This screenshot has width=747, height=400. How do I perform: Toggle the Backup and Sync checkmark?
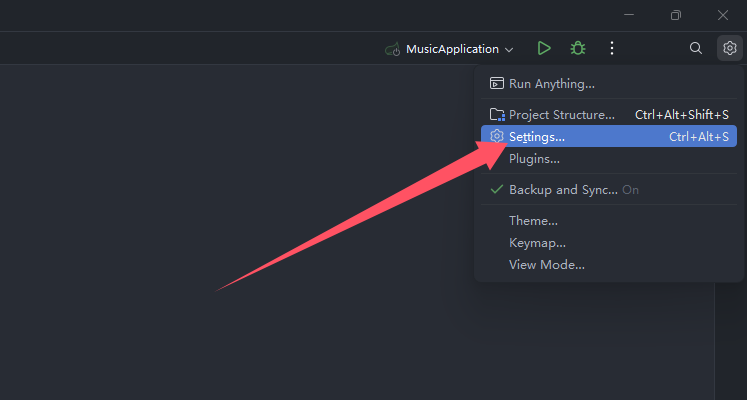pyautogui.click(x=496, y=190)
